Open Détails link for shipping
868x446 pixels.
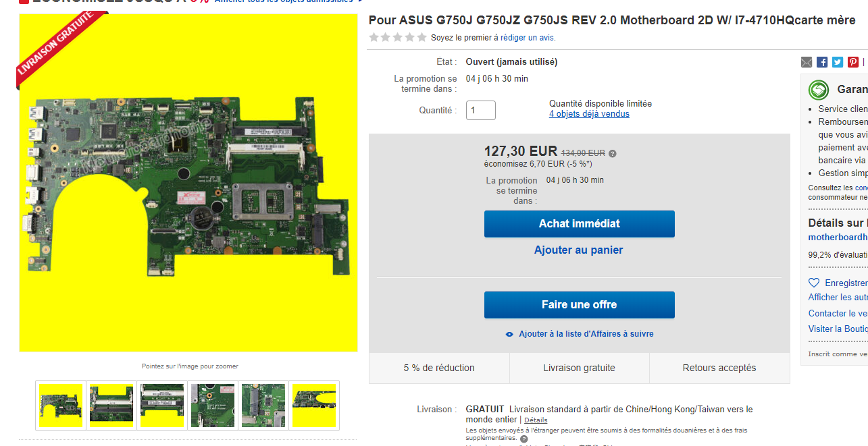coord(536,420)
